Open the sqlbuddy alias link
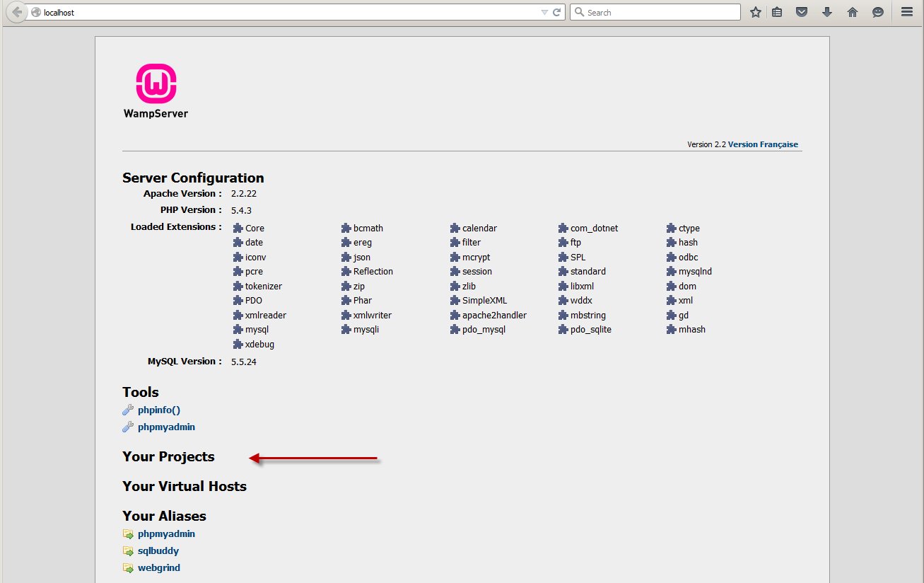Viewport: 924px width, 583px height. 158,550
